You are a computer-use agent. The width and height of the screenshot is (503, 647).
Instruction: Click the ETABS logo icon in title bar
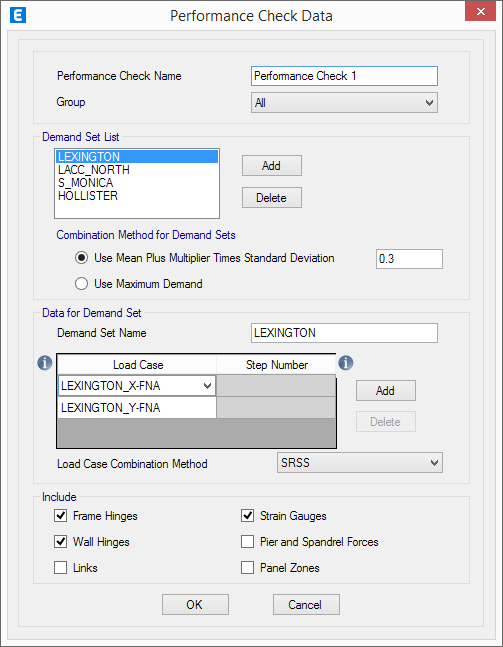point(18,16)
